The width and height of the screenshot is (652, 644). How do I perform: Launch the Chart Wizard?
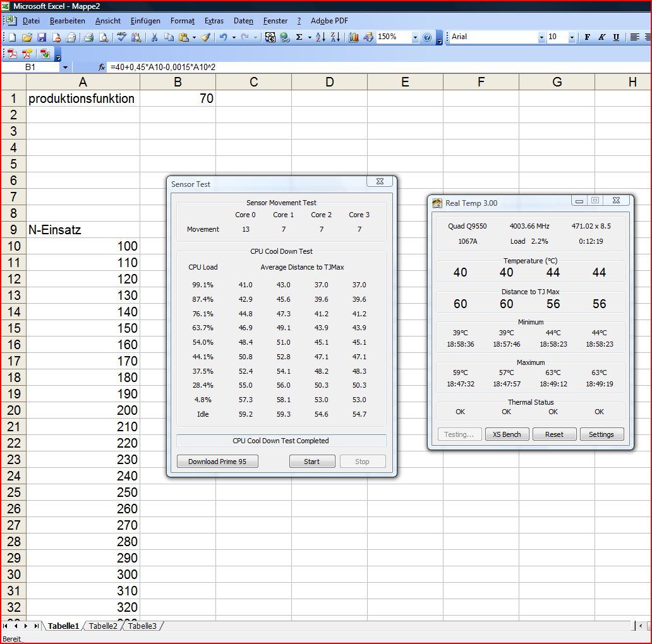point(354,37)
